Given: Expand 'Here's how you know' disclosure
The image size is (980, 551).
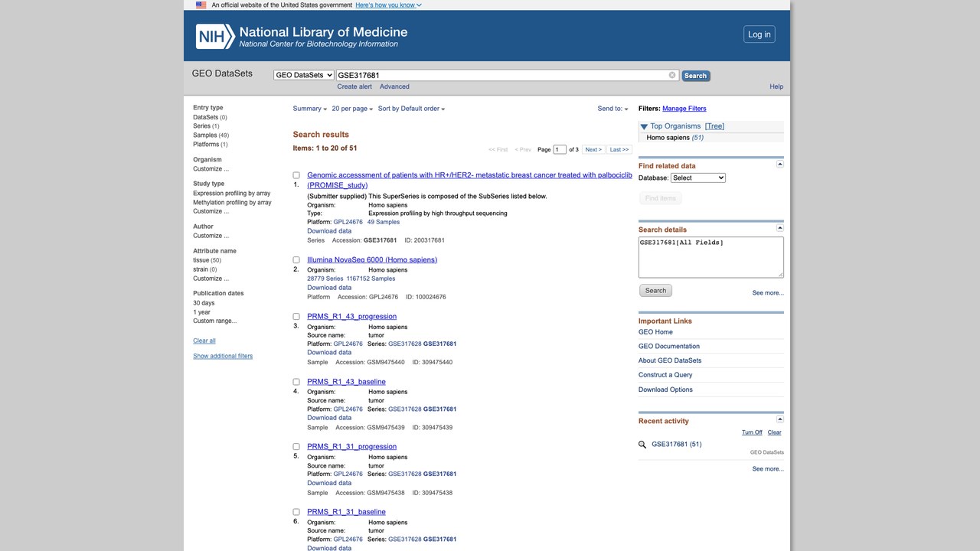Looking at the screenshot, I should pos(388,5).
